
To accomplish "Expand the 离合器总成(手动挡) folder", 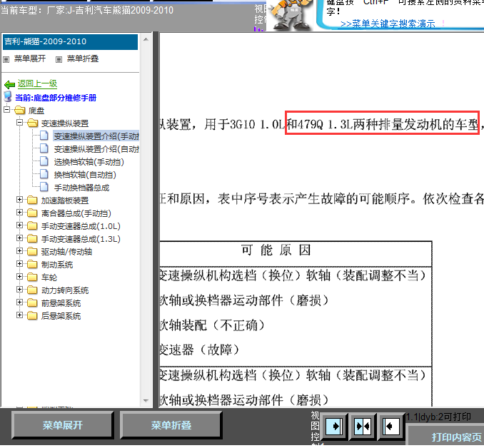I will [x=20, y=213].
